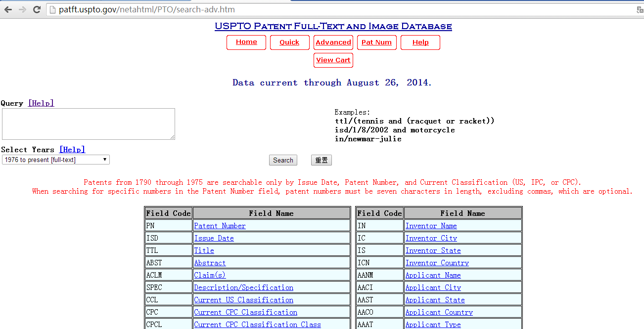Click the example 'in/newmar-julie'
This screenshot has width=644, height=329.
pos(368,139)
